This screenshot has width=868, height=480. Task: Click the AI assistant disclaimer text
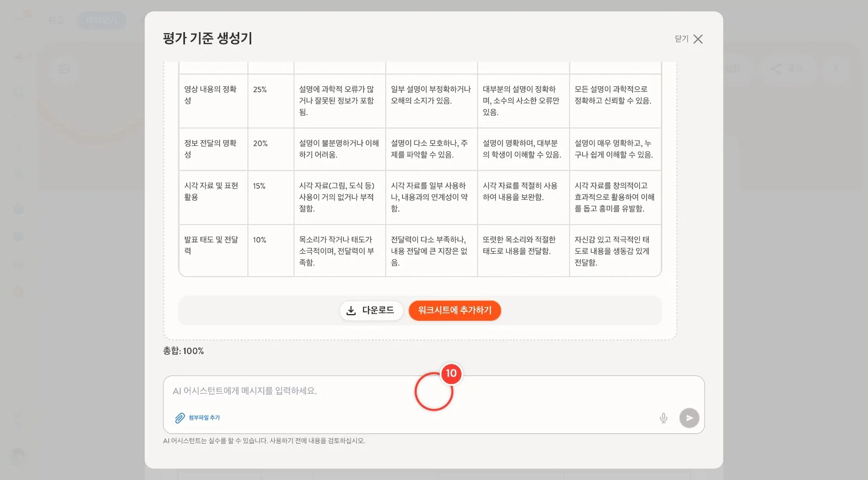pos(264,441)
